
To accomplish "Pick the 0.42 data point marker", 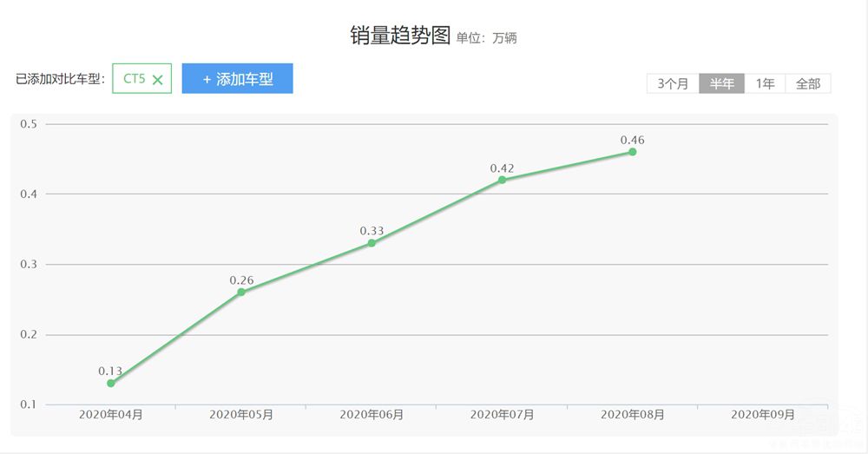I will (x=502, y=180).
